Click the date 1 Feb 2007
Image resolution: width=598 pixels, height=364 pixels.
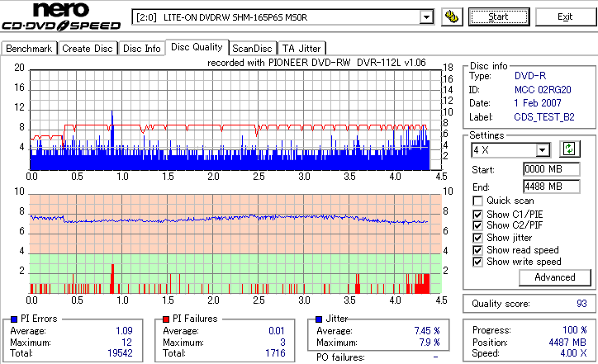click(x=538, y=103)
